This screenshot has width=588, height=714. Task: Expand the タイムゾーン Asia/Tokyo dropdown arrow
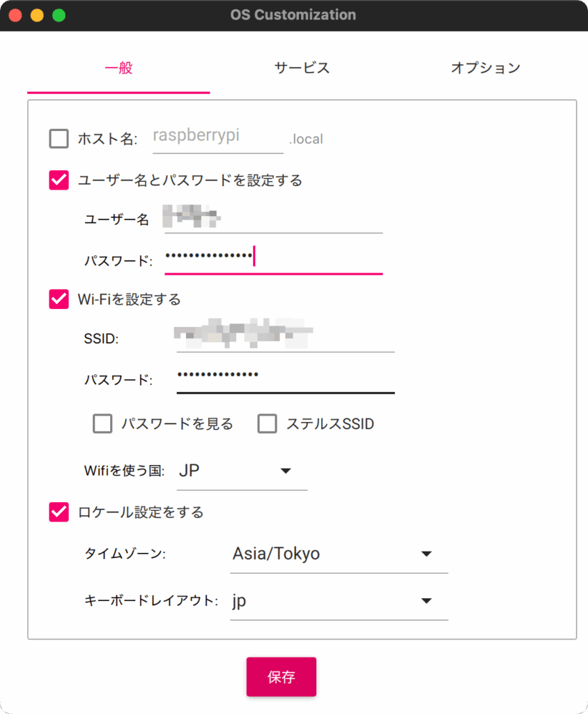426,554
